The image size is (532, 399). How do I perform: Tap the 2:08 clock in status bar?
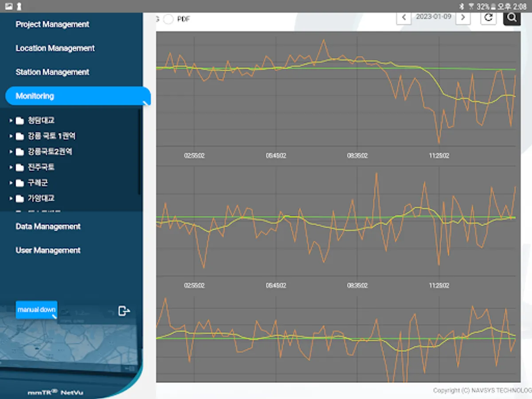coord(519,7)
